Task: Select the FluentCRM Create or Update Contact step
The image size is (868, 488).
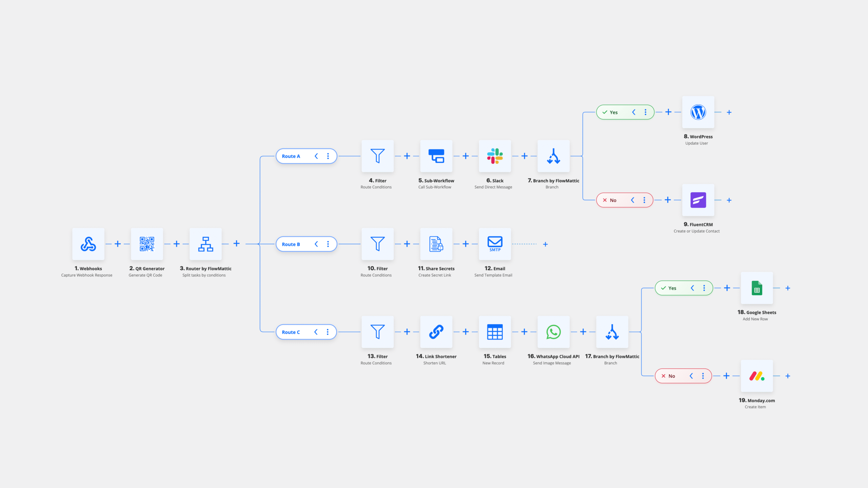Action: (x=698, y=200)
